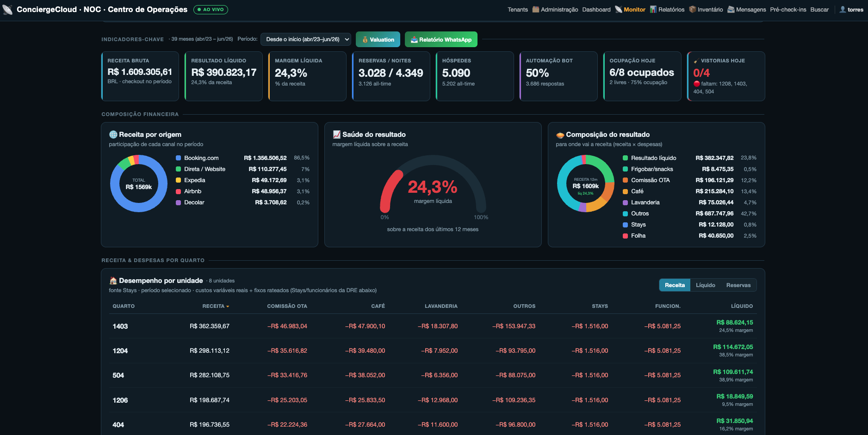The width and height of the screenshot is (868, 435).
Task: Click the Valuation button
Action: click(378, 39)
